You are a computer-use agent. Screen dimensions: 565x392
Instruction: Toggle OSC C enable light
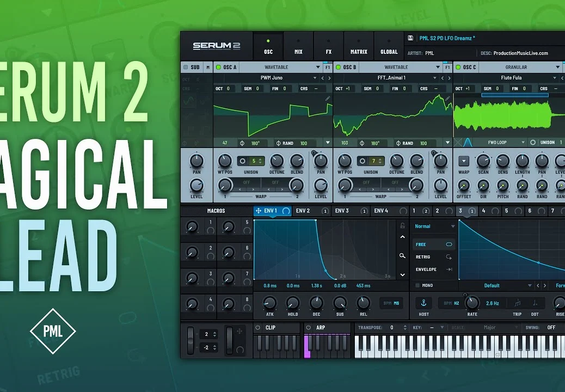[458, 67]
